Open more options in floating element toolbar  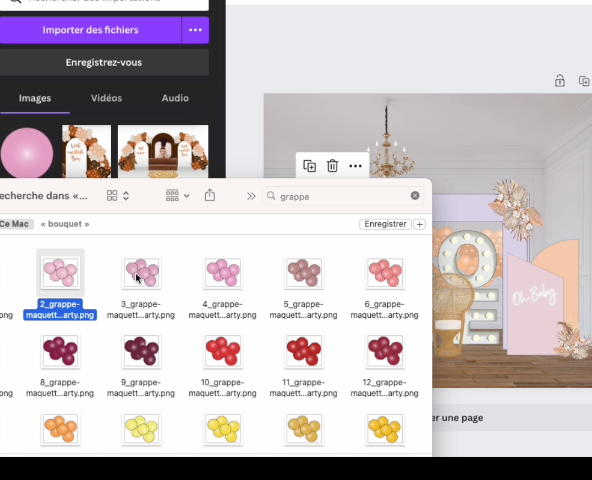(355, 166)
